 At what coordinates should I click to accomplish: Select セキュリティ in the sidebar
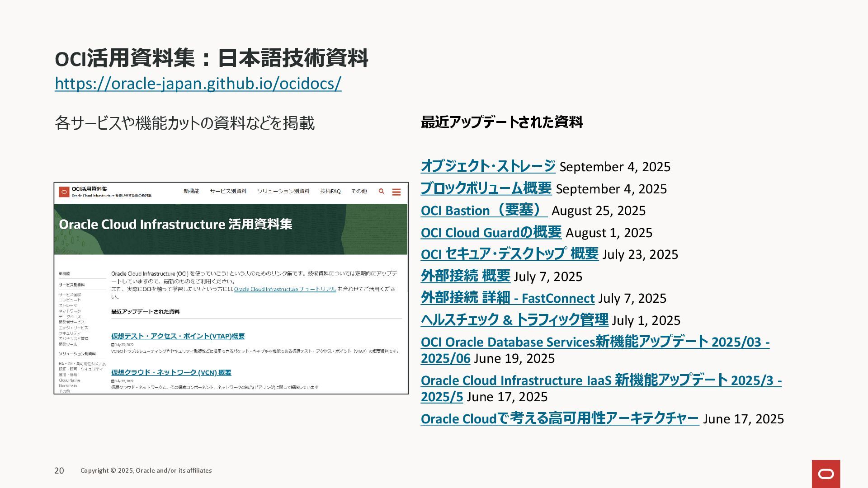(70, 333)
